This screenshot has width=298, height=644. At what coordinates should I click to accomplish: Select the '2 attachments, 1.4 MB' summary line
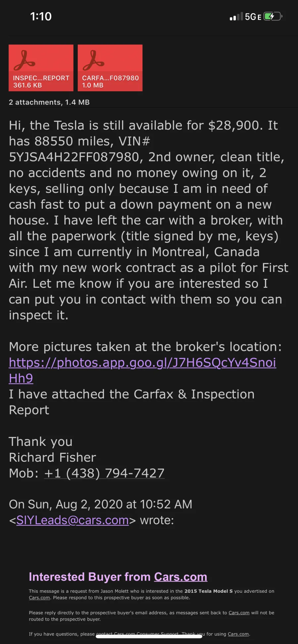tap(49, 102)
